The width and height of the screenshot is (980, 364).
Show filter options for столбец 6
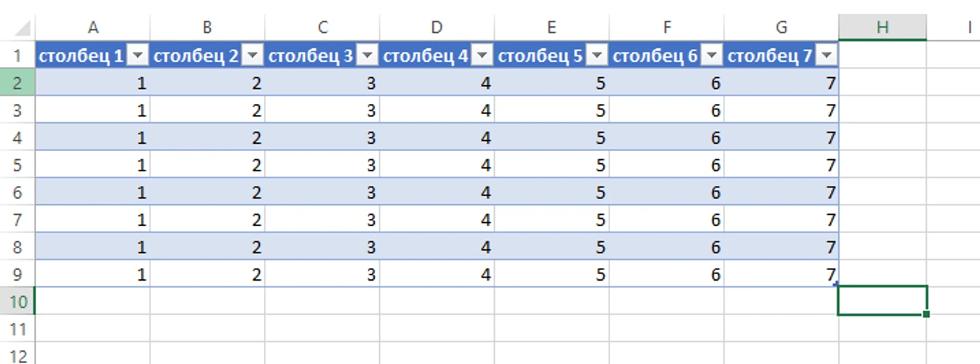712,56
